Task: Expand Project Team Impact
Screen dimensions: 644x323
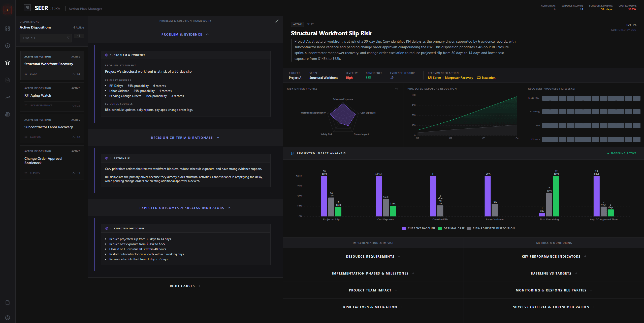Action: click(373, 290)
